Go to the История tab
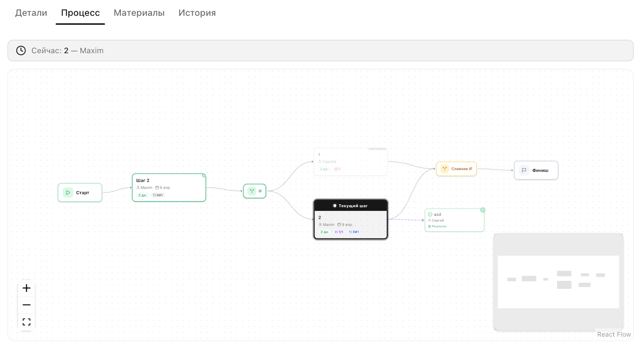Image resolution: width=644 pixels, height=346 pixels. (x=197, y=13)
